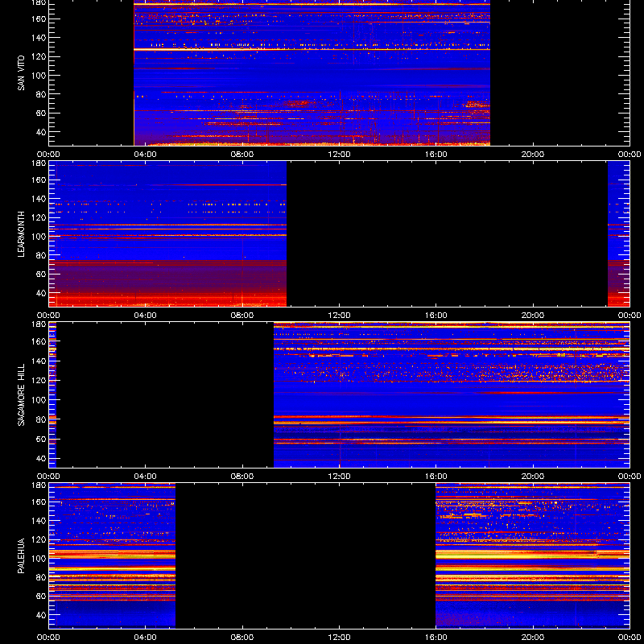Viewport: 644px width, 644px height.
Task: Pick the 160 frequency label on Learmonth axis
Action: click(x=39, y=180)
